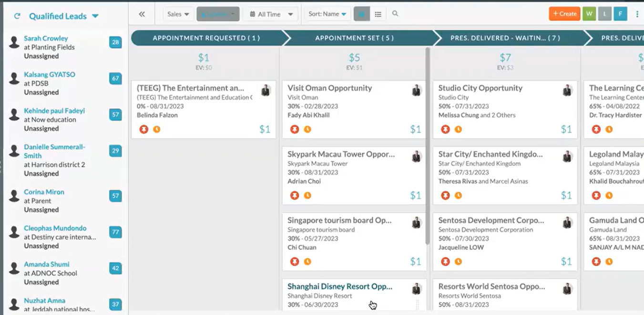
Task: Select the Appointment Set stage header
Action: coord(354,38)
